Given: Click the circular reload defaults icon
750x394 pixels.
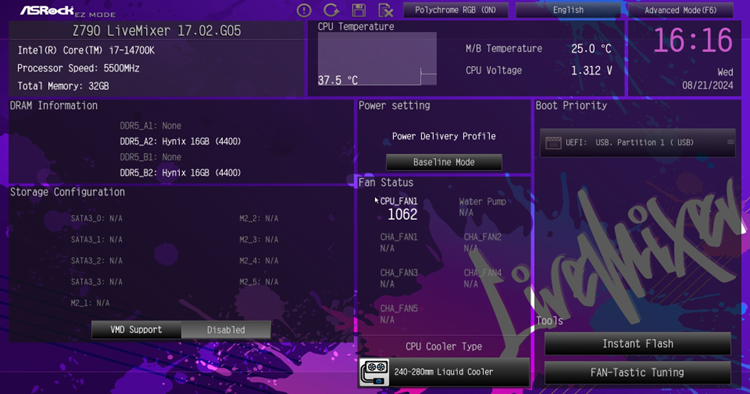Looking at the screenshot, I should [331, 10].
